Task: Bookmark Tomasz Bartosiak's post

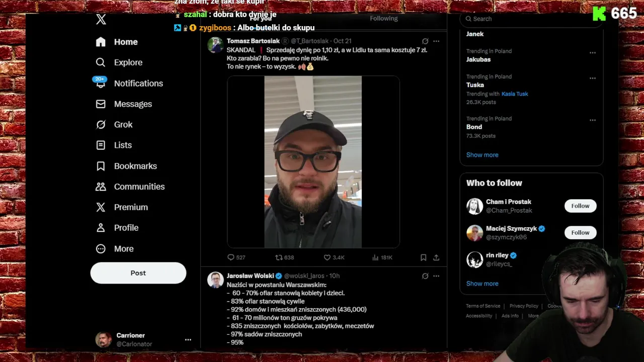Action: (424, 257)
